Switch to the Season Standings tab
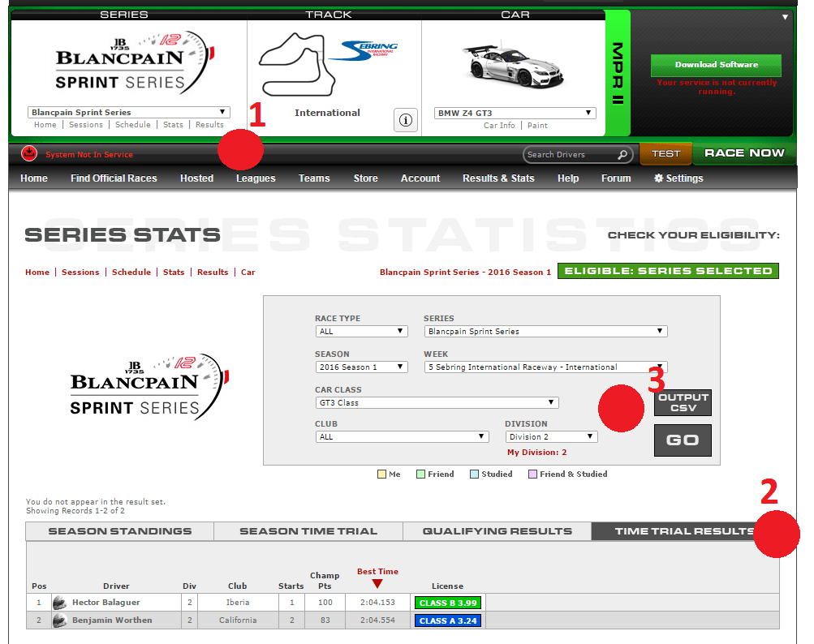814x644 pixels. 120,531
